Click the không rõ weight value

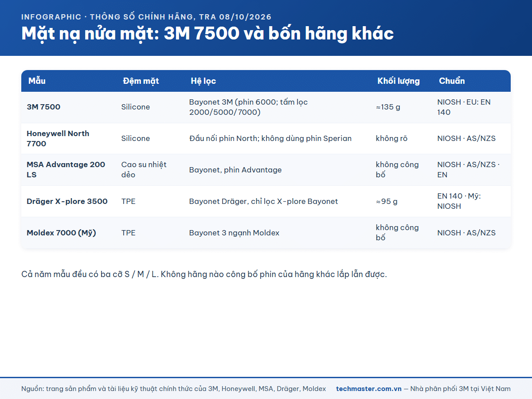391,138
